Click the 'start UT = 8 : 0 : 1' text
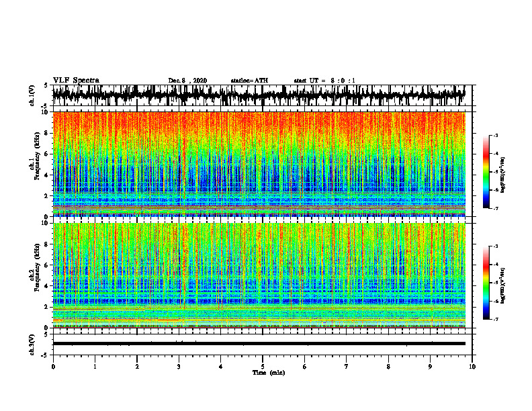The height and width of the screenshot is (411, 532). 324,81
